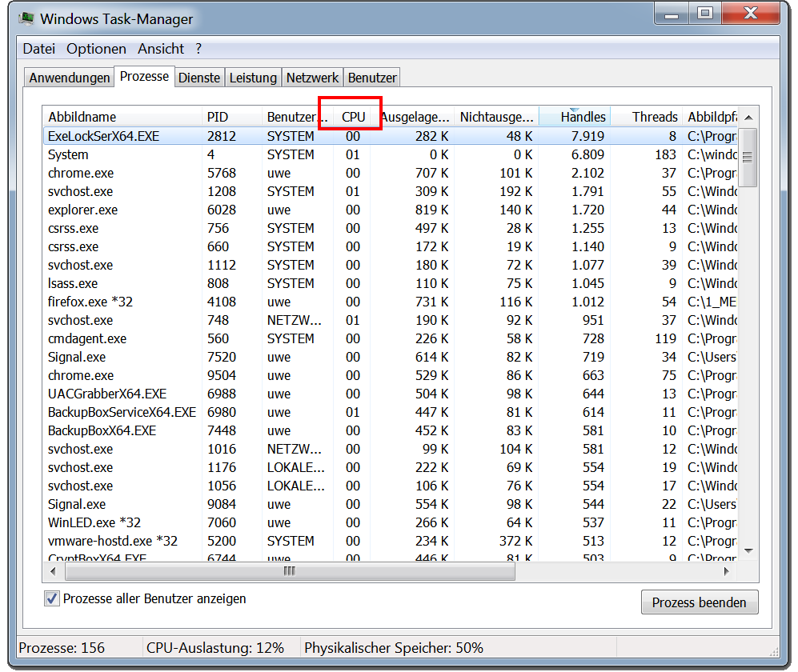Select the cmdagent.exe process
The width and height of the screenshot is (798, 672).
tap(390, 338)
